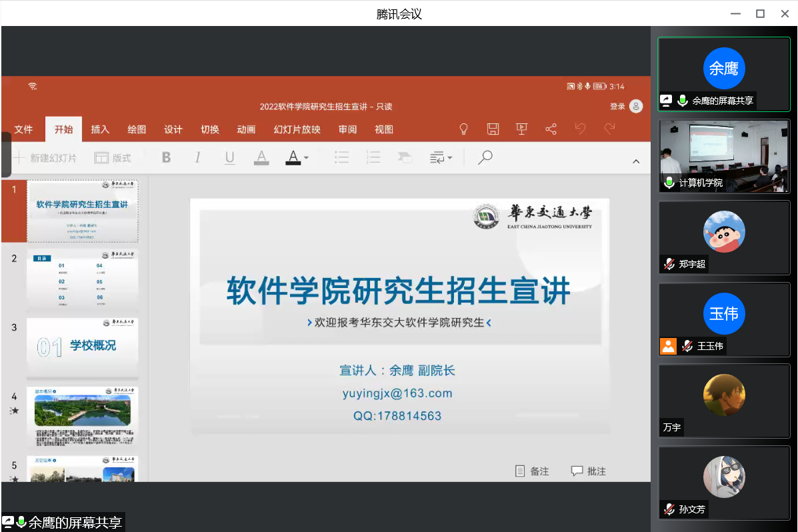Viewport: 798px width, 532px height.
Task: Select slide 1 thumbnail
Action: 83,211
